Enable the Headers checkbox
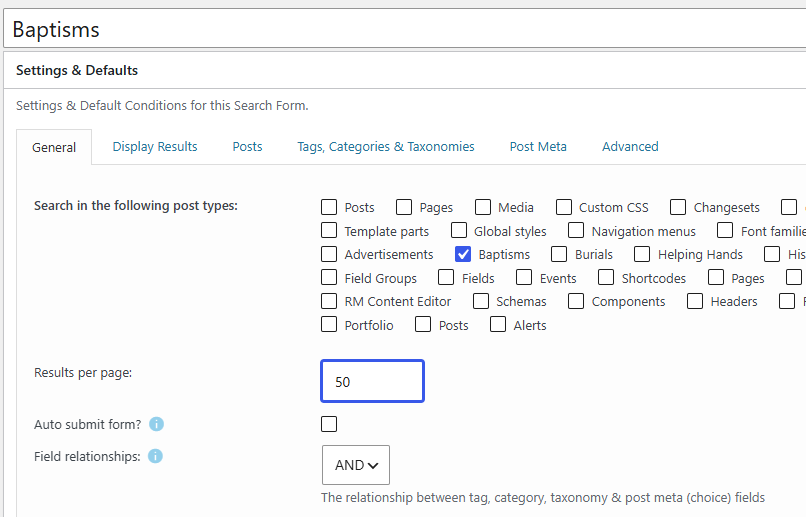The image size is (806, 517). pyautogui.click(x=695, y=301)
